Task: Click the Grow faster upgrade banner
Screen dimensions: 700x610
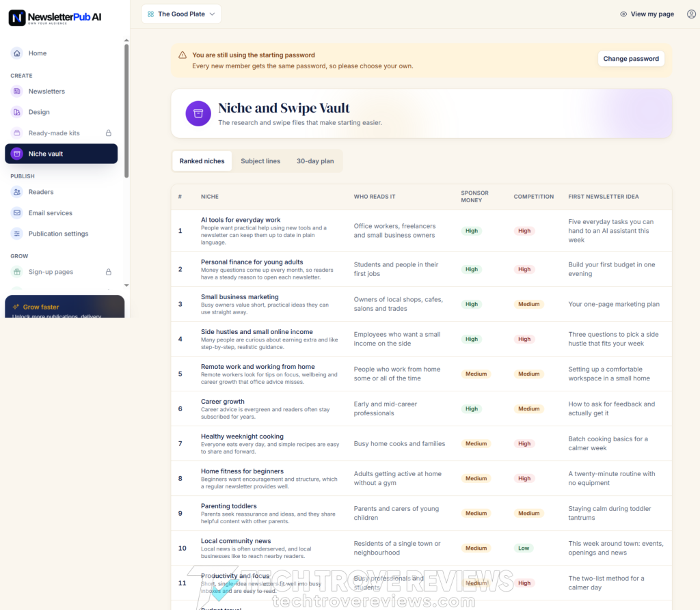Action: tap(65, 307)
